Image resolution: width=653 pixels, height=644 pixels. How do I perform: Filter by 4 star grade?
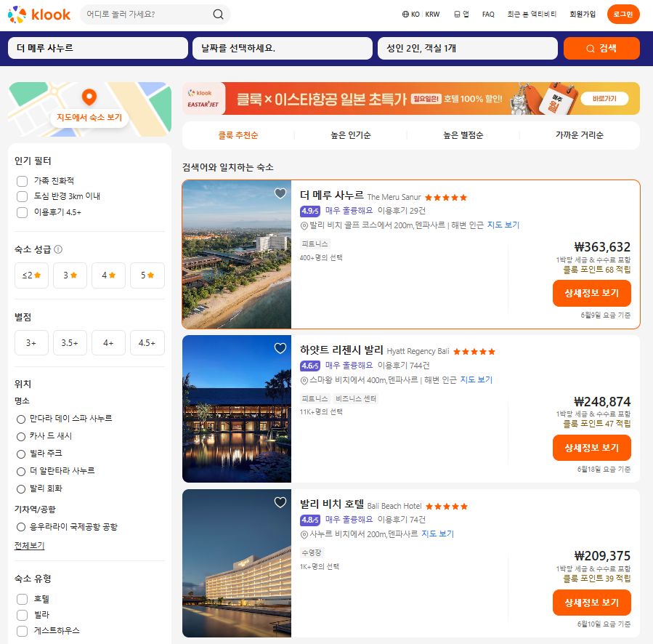[108, 275]
